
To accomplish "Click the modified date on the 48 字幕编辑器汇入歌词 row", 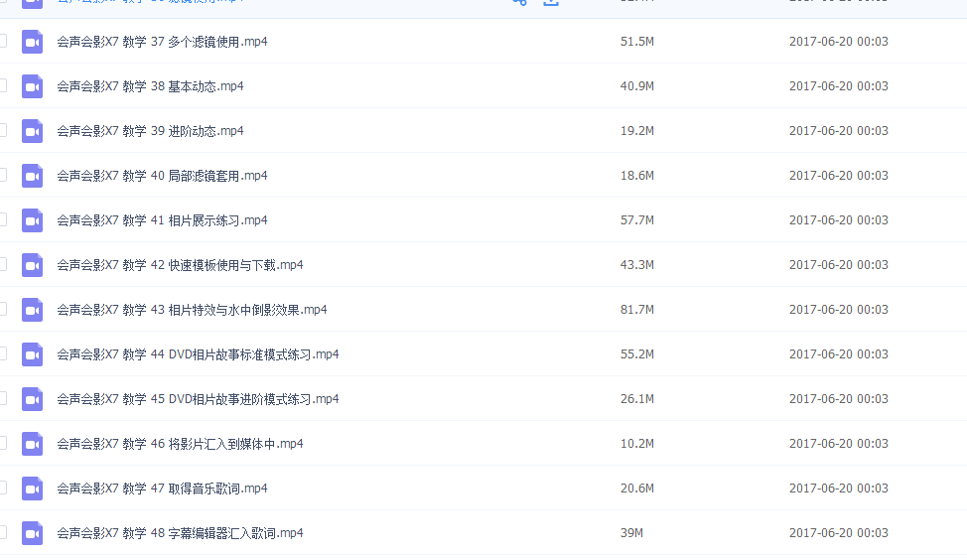I will pos(839,533).
